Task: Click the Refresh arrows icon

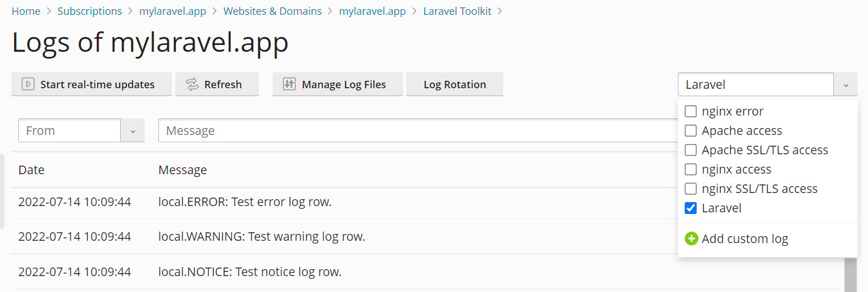Action: pos(192,84)
